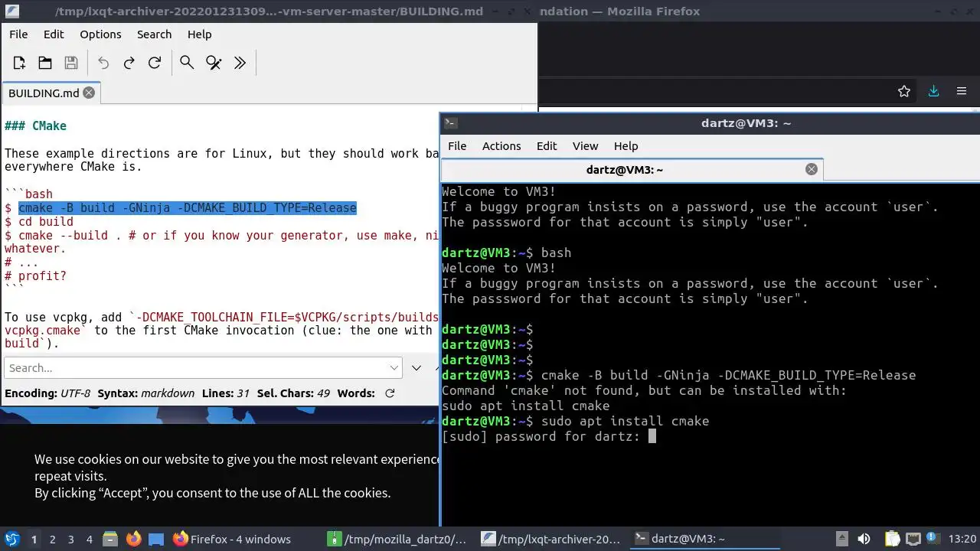980x551 pixels.
Task: Open the Actions menu in terminal
Action: 501,146
